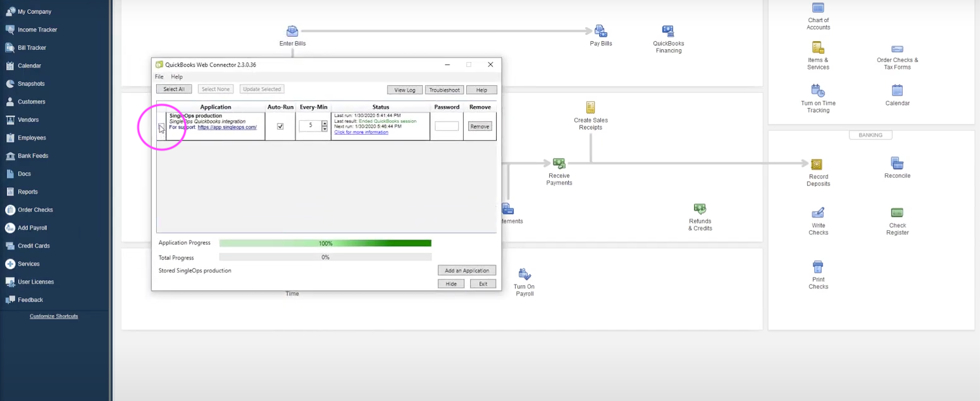Check the SingleOps production selection checkbox

[161, 127]
